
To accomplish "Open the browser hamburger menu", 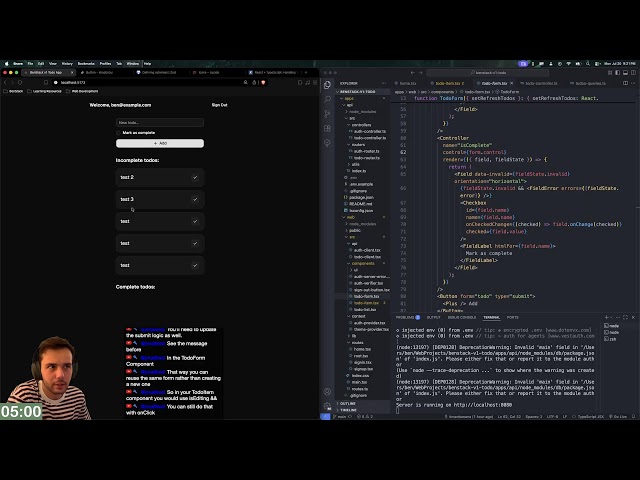I will [x=315, y=82].
